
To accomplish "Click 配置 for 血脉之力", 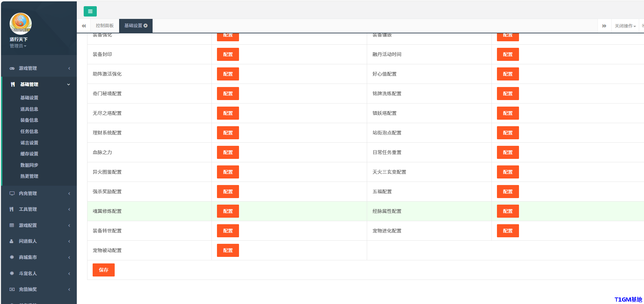I will tap(228, 152).
